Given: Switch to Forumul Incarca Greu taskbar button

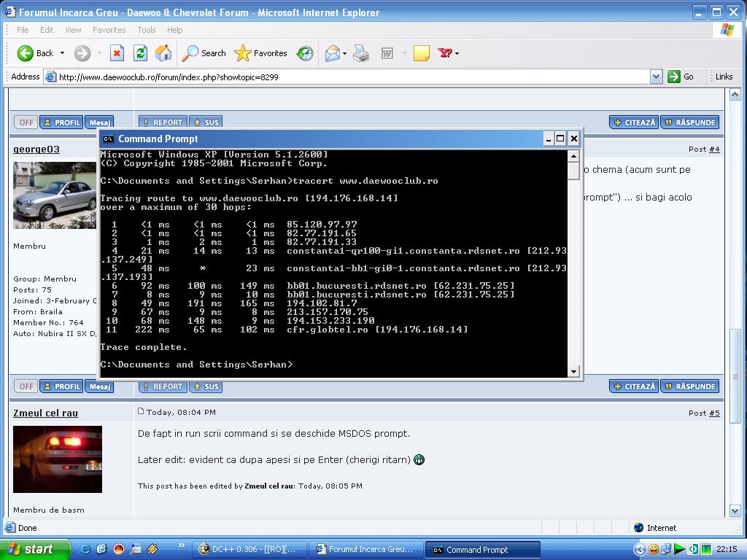Looking at the screenshot, I should coord(365,550).
